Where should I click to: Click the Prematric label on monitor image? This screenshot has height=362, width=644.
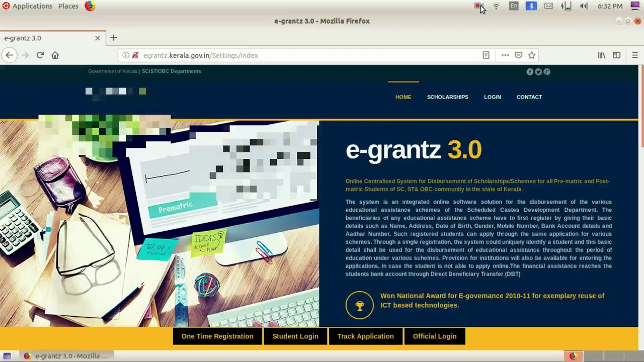[x=176, y=207]
